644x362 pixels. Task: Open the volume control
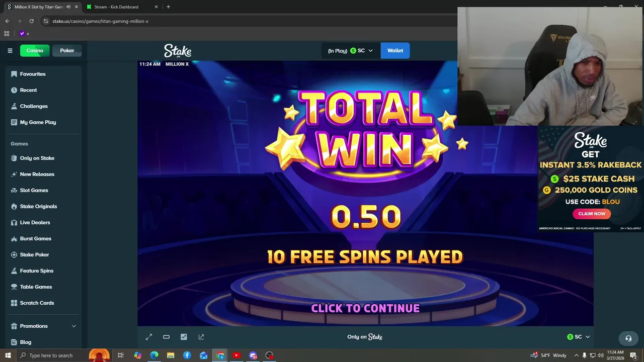click(600, 355)
